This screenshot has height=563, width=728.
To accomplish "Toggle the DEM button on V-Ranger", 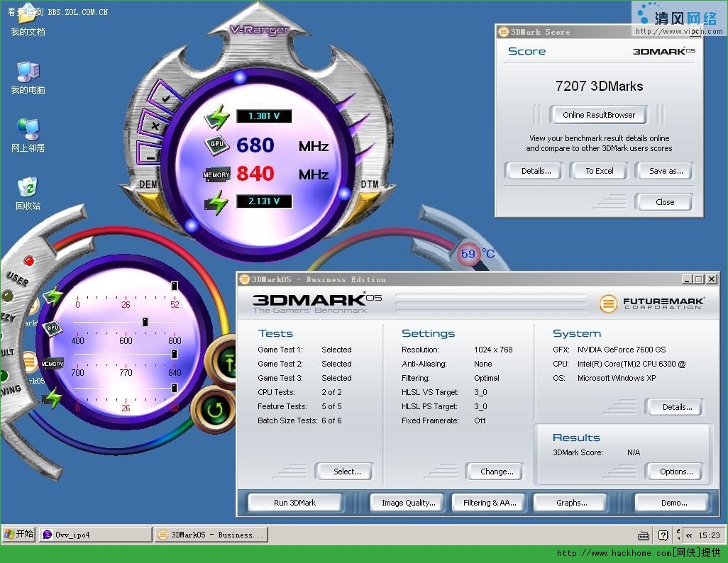I will 148,184.
